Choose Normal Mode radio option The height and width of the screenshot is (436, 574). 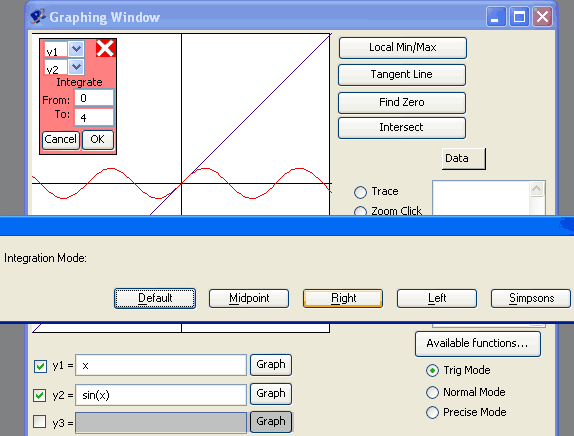pyautogui.click(x=432, y=392)
